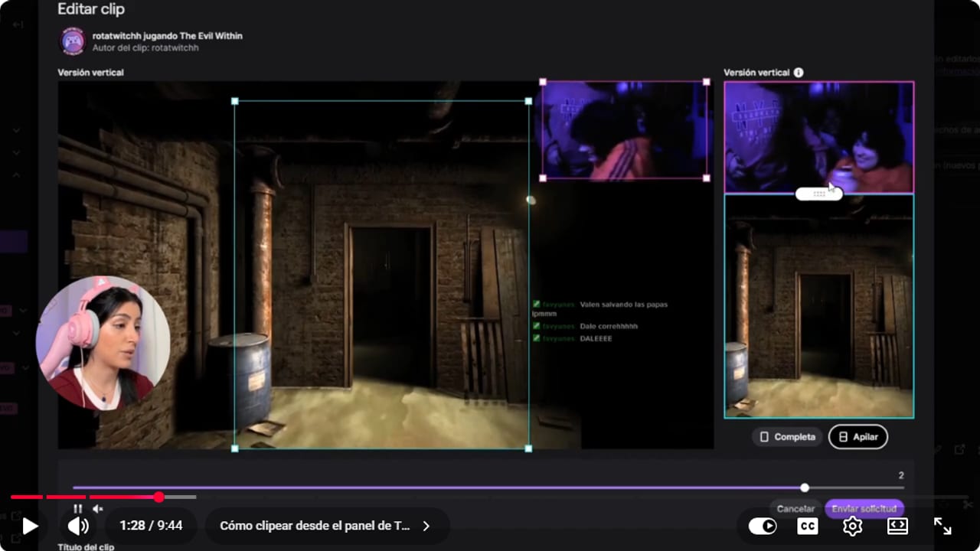Click the top-right pink webcam crop handle
980x551 pixels.
707,81
